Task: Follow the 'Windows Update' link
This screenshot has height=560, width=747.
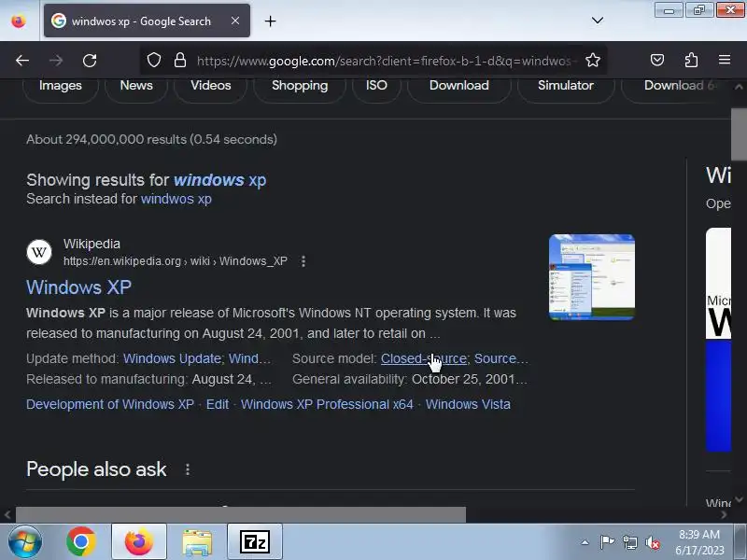Action: (172, 358)
